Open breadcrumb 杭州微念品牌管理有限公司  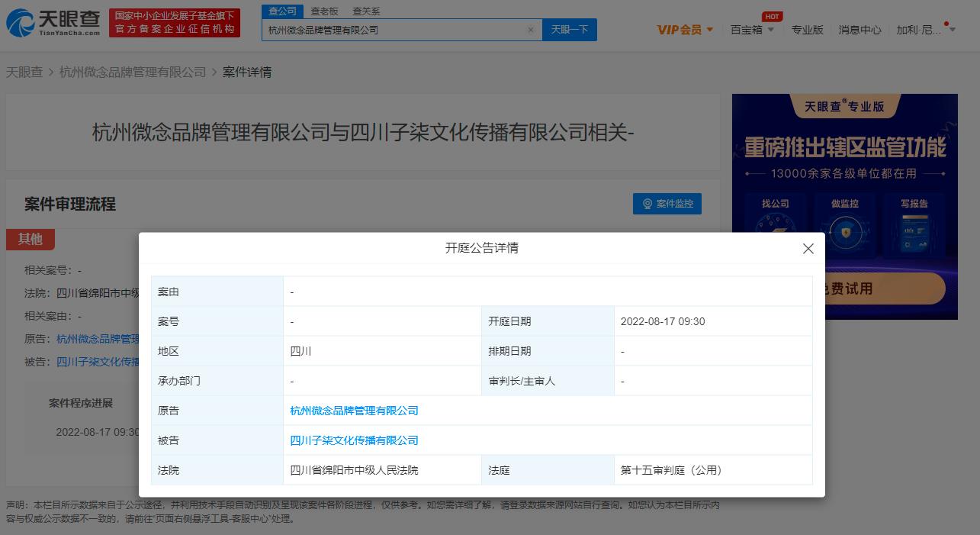click(x=133, y=72)
